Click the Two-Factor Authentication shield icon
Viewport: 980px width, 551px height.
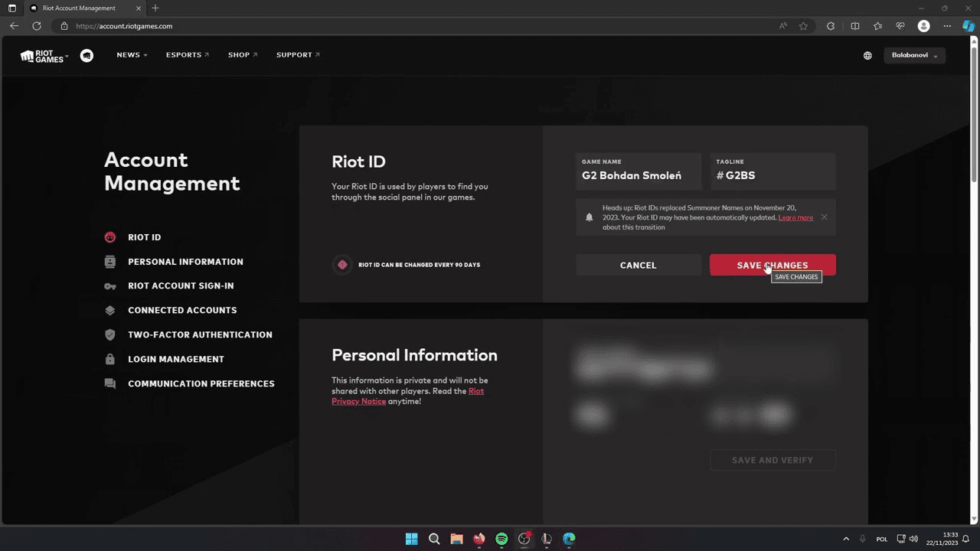[x=110, y=334]
